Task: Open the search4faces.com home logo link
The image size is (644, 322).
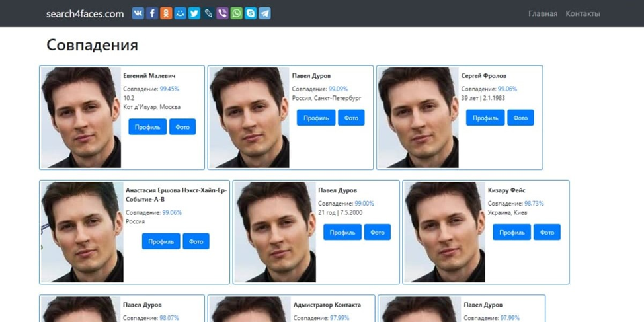Action: [85, 13]
